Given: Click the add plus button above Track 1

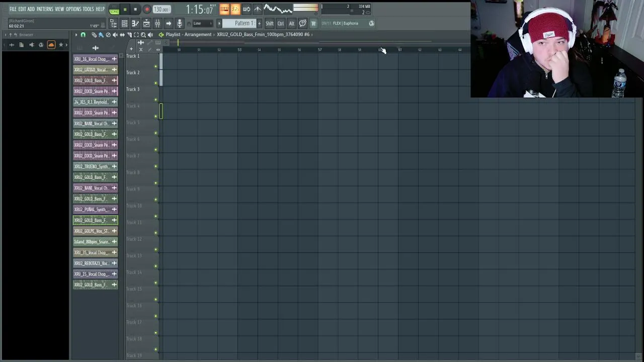Looking at the screenshot, I should (x=131, y=49).
